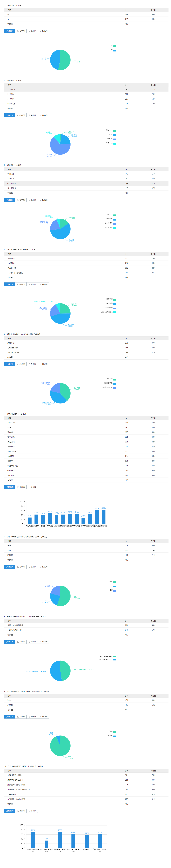Open 折线图 view for question 4 chart

click(44, 284)
